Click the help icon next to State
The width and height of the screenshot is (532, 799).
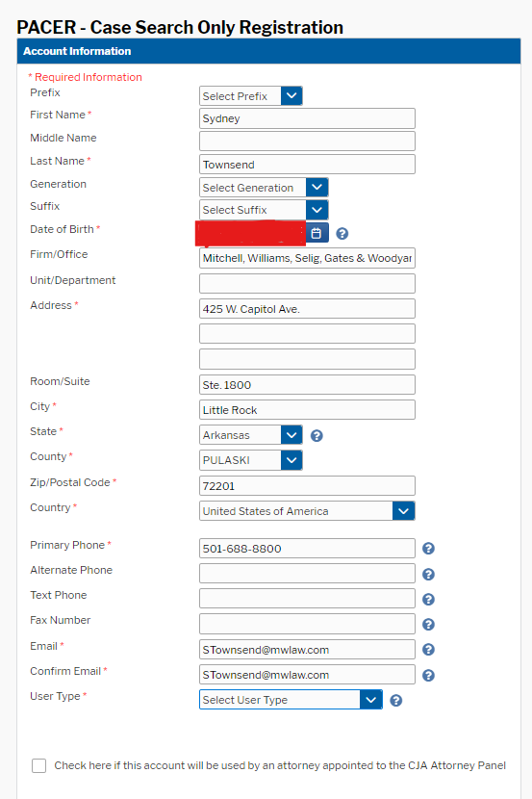317,436
